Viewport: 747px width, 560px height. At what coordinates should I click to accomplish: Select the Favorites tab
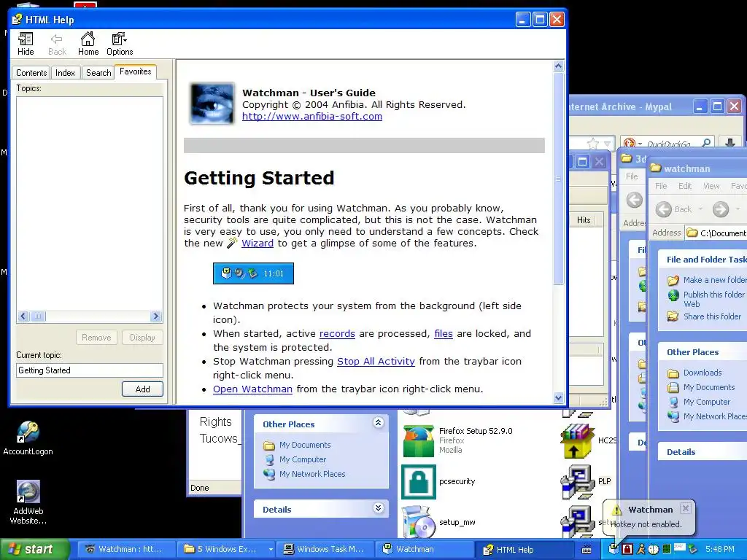coord(135,71)
